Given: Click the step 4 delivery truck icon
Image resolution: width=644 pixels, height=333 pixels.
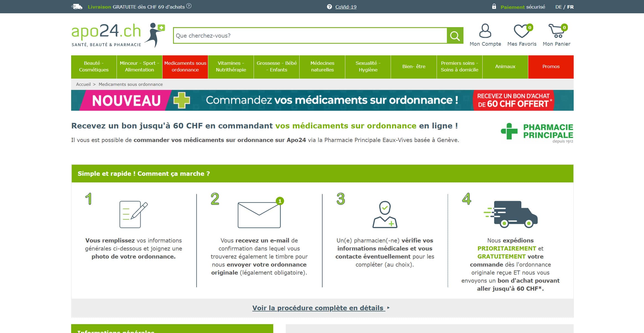Looking at the screenshot, I should [511, 215].
